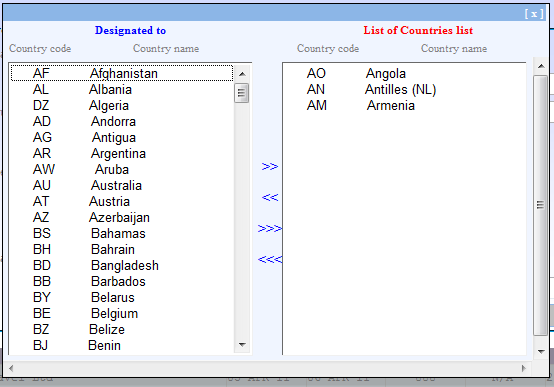Click the <<< move all left arrow

(270, 259)
